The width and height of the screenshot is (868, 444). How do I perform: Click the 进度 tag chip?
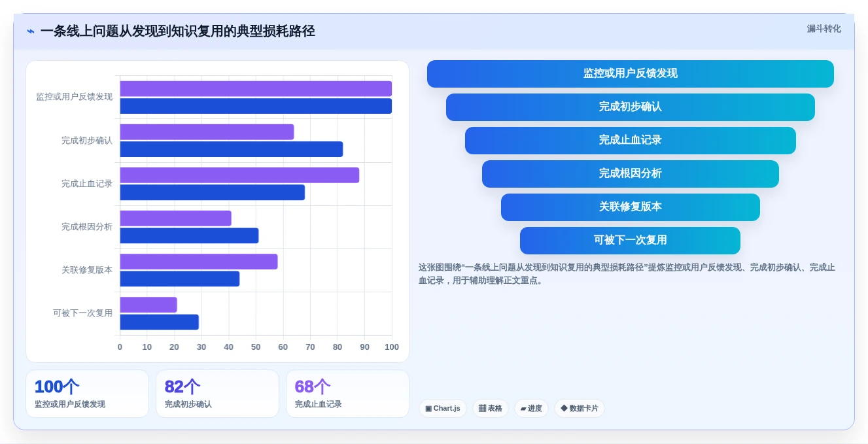(x=531, y=409)
